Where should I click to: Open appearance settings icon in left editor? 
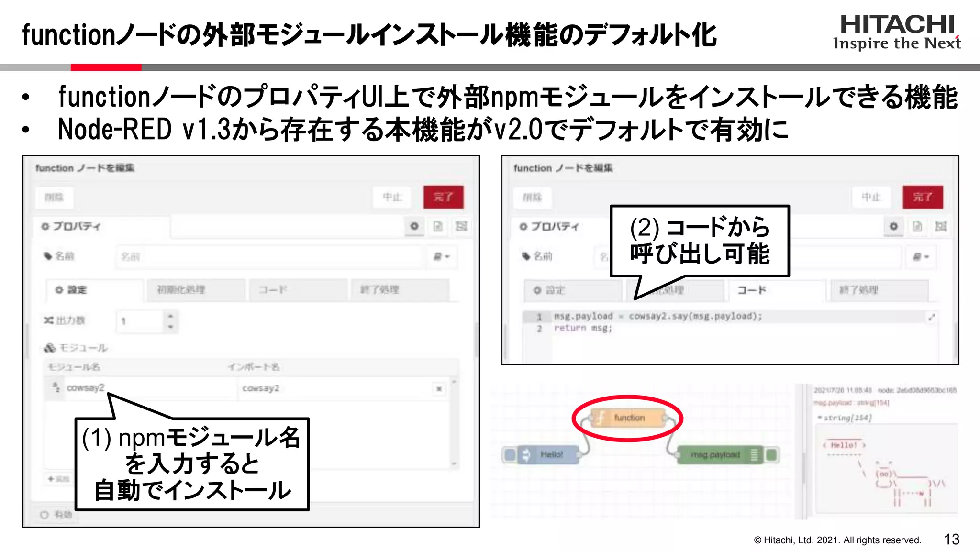pos(461,226)
